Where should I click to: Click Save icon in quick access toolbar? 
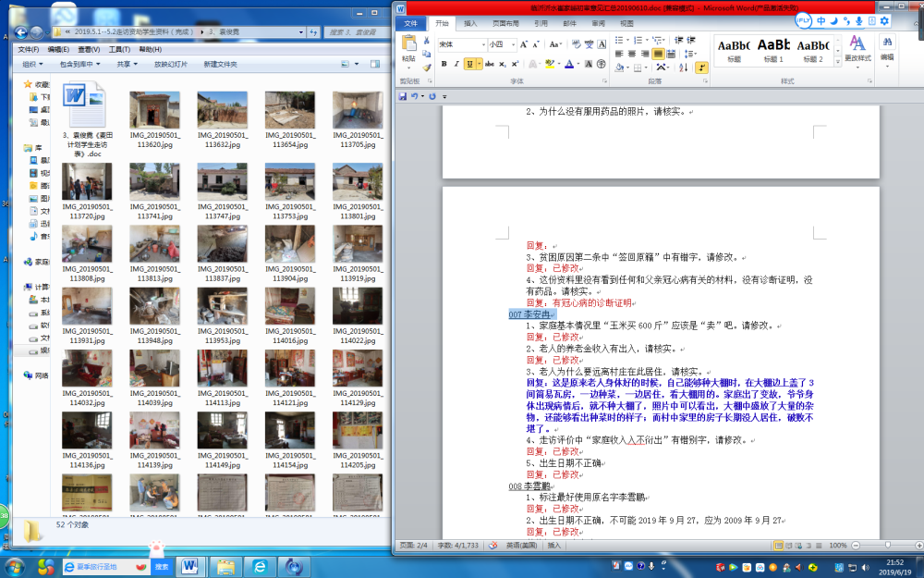click(x=403, y=96)
